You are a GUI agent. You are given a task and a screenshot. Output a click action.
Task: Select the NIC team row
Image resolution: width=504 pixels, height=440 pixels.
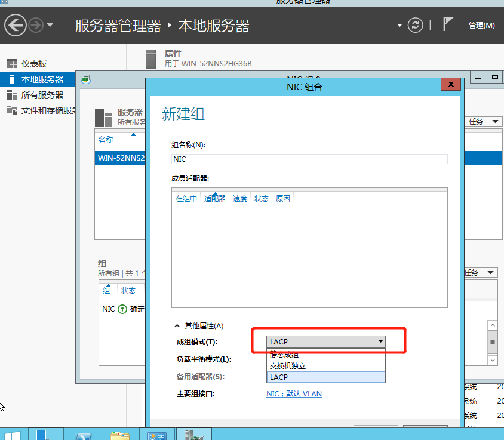coord(123,309)
